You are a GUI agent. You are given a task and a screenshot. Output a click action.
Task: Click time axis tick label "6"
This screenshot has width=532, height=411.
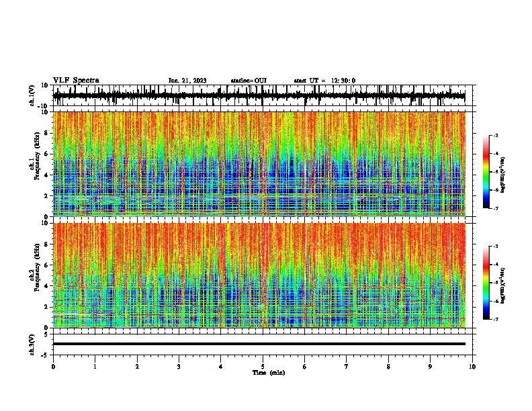coord(305,367)
